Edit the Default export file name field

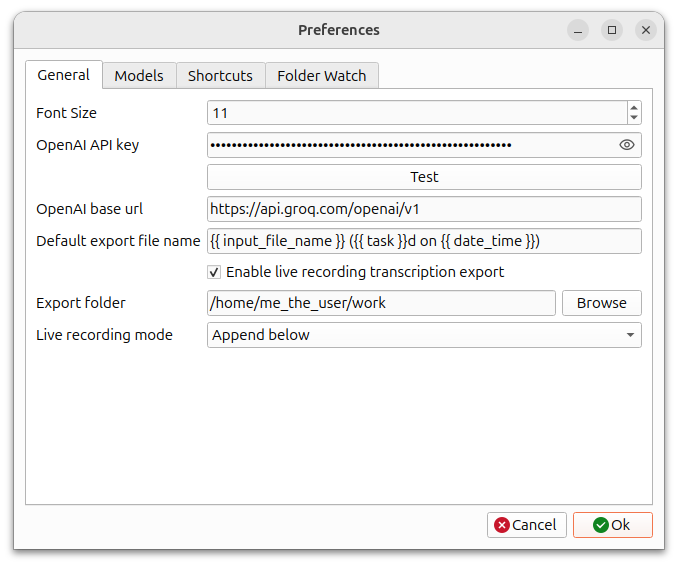[424, 241]
